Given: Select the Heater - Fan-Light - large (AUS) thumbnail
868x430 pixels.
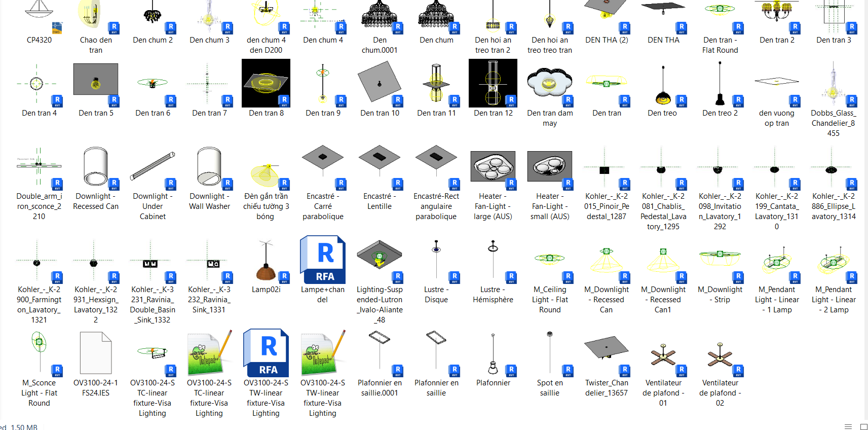Looking at the screenshot, I should click(x=493, y=166).
